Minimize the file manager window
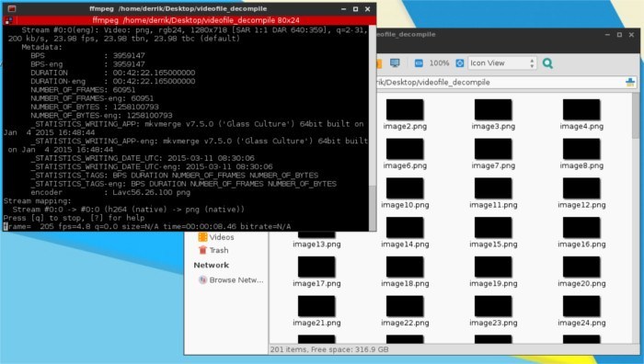The height and width of the screenshot is (364, 644). coord(607,35)
